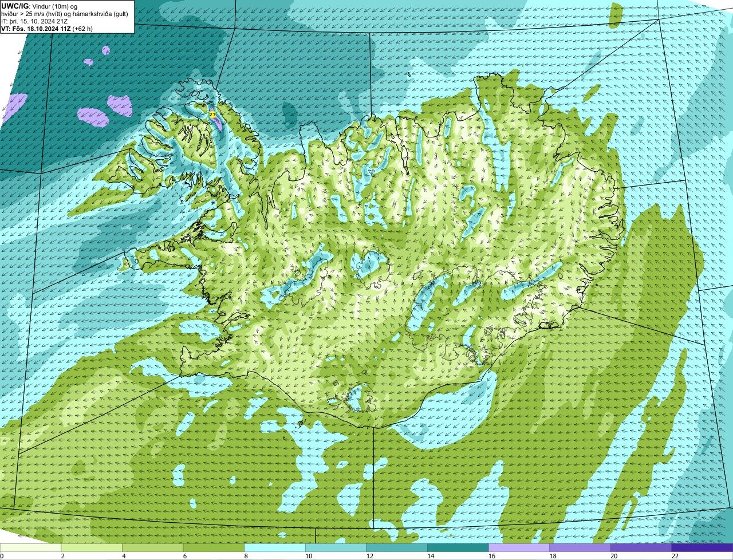This screenshot has width=733, height=560.
Task: Select the 2–4 m/s light green legend swatch
Action: click(x=92, y=548)
